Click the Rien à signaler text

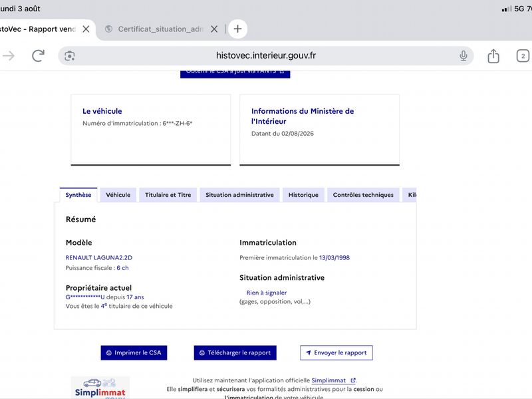(x=267, y=293)
